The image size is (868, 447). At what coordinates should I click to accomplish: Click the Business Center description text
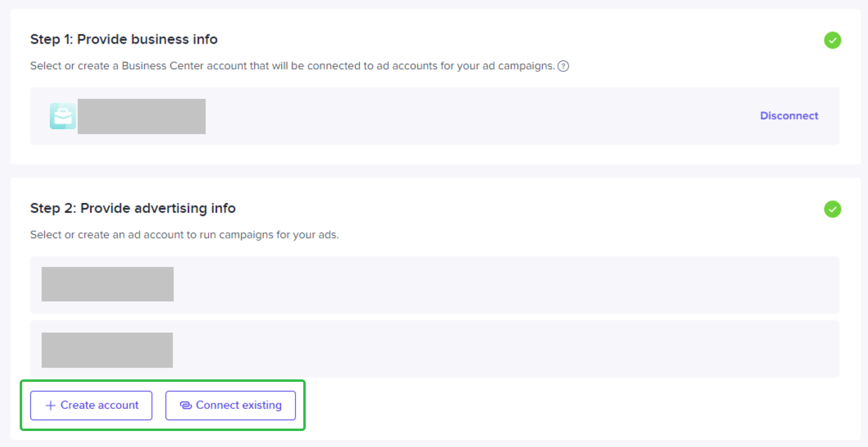[292, 66]
